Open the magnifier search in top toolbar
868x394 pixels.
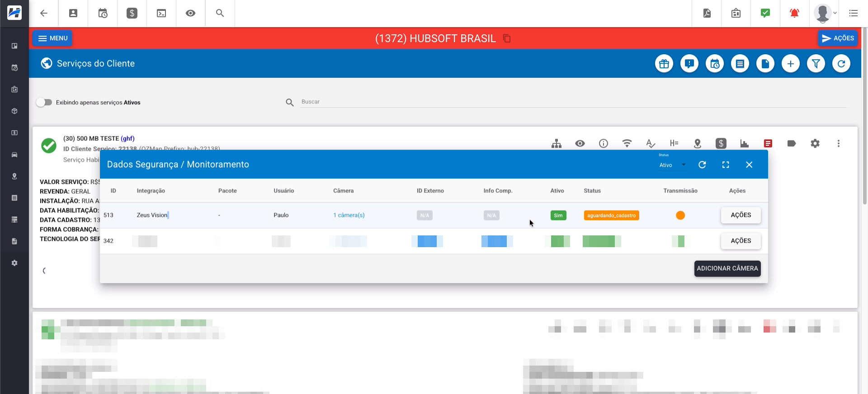[x=220, y=13]
